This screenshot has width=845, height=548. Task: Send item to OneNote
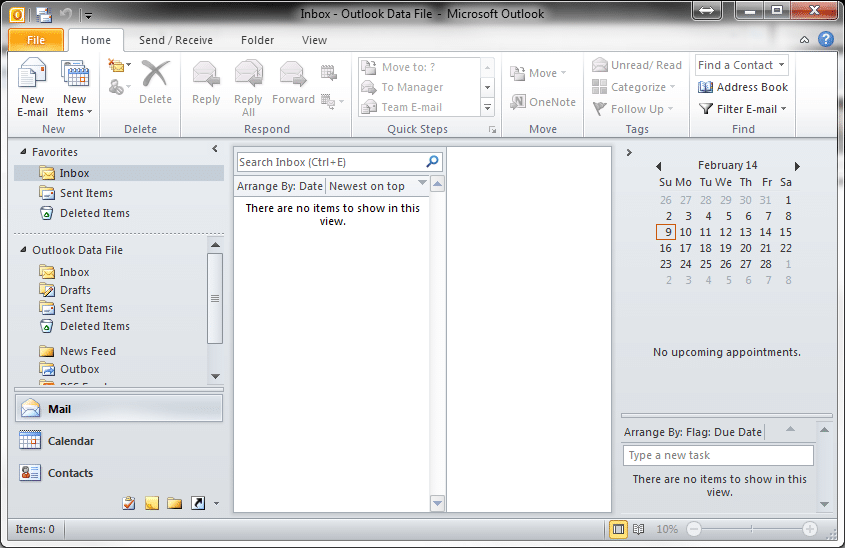pos(543,102)
